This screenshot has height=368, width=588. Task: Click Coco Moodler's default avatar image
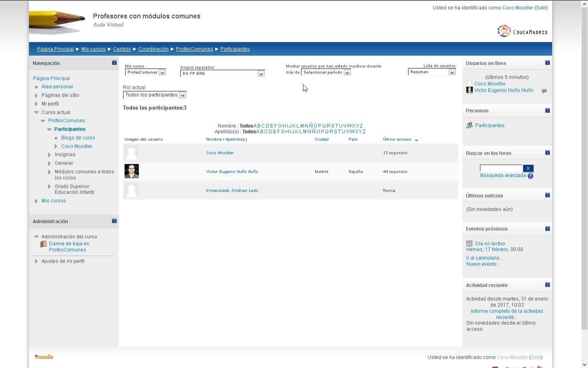click(x=131, y=153)
